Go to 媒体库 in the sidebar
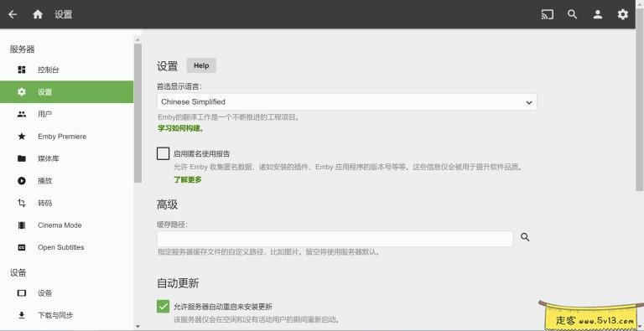 (x=66, y=158)
